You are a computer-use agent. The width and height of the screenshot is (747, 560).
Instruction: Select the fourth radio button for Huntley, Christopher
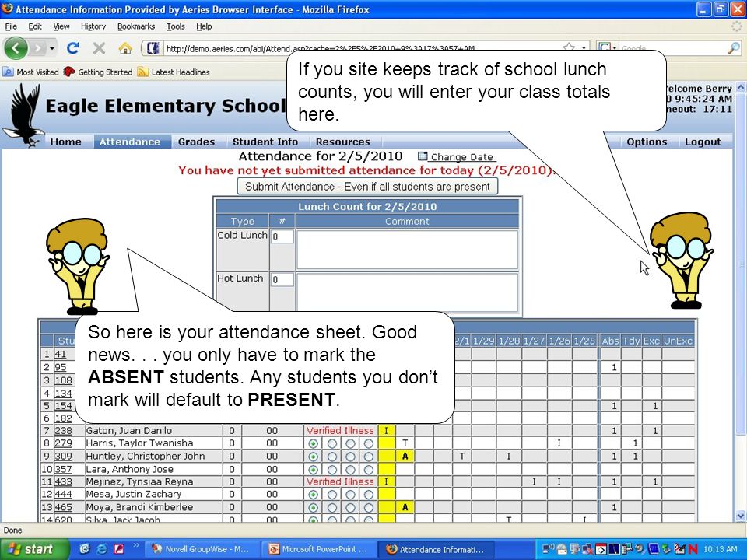tap(369, 457)
